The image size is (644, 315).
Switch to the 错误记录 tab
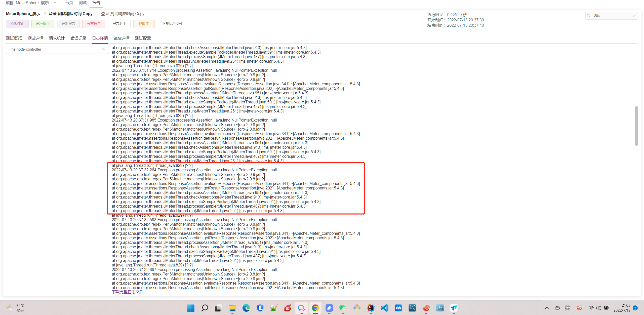[78, 38]
